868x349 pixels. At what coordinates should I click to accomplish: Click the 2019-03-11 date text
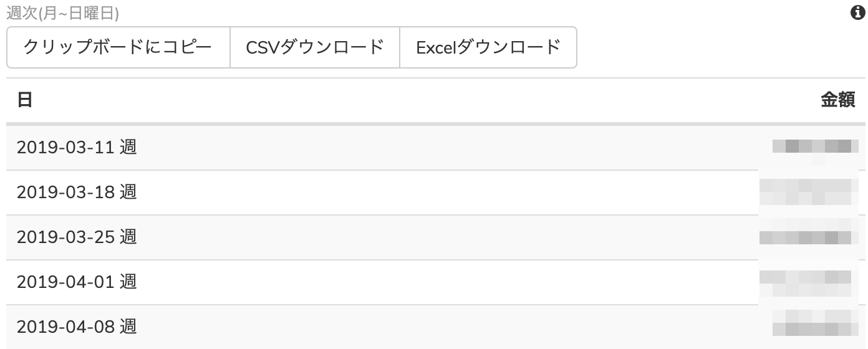(x=65, y=148)
